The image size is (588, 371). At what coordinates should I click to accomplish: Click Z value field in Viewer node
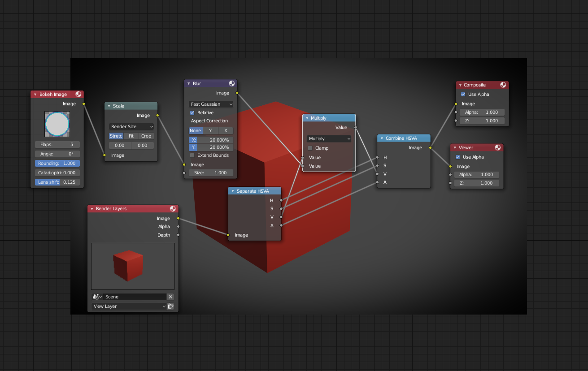click(x=476, y=183)
